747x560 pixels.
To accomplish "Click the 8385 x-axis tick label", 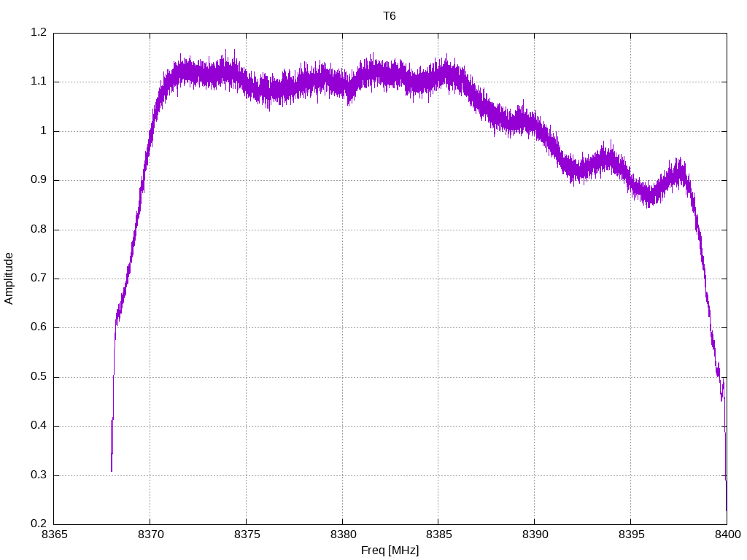I will point(438,534).
